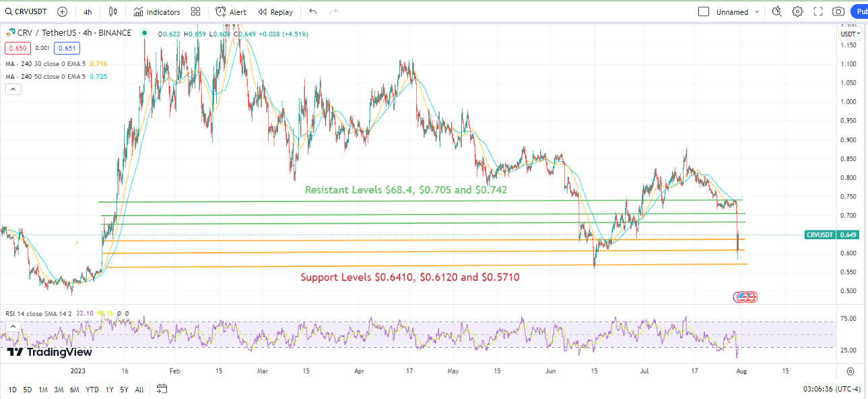The image size is (868, 399).
Task: Click the economic events flag icons
Action: pos(745,297)
